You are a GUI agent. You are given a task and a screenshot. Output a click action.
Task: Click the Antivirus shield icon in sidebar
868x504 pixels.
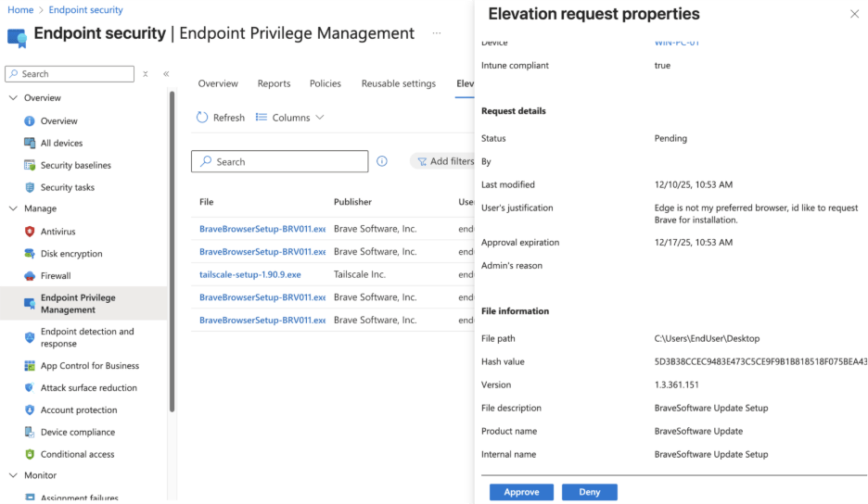[x=30, y=232]
